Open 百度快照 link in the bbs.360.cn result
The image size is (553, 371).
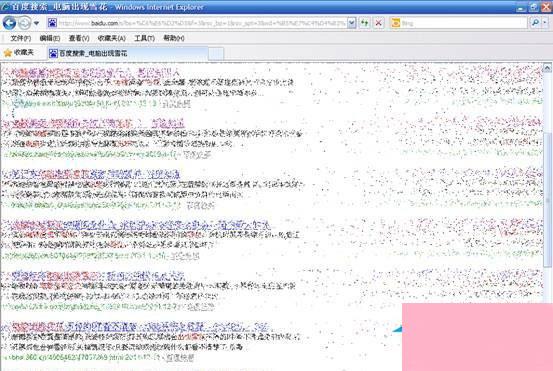[180, 358]
